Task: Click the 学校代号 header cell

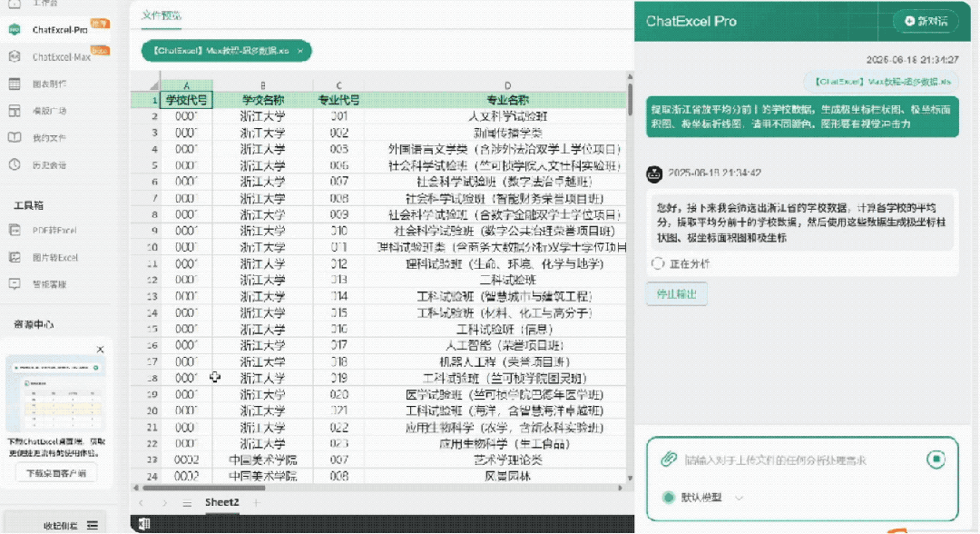Action: tap(186, 100)
